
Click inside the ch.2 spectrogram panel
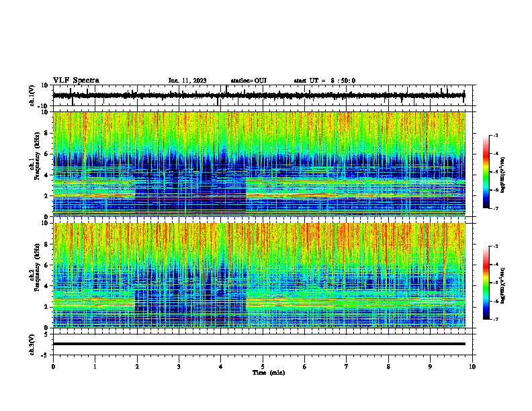259,275
